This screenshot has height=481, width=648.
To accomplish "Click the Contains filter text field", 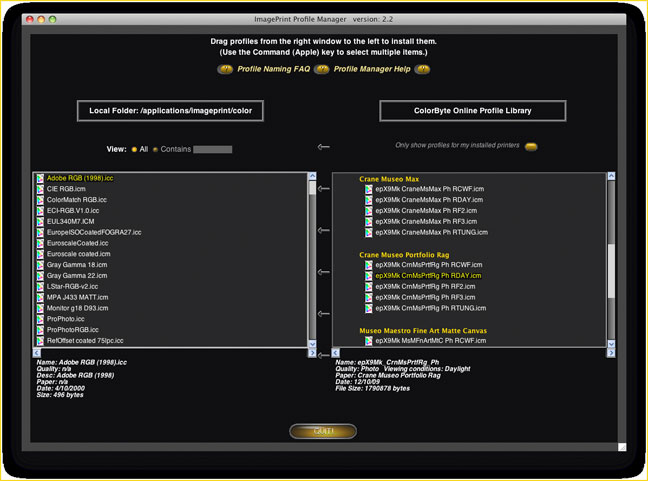I will pos(213,149).
